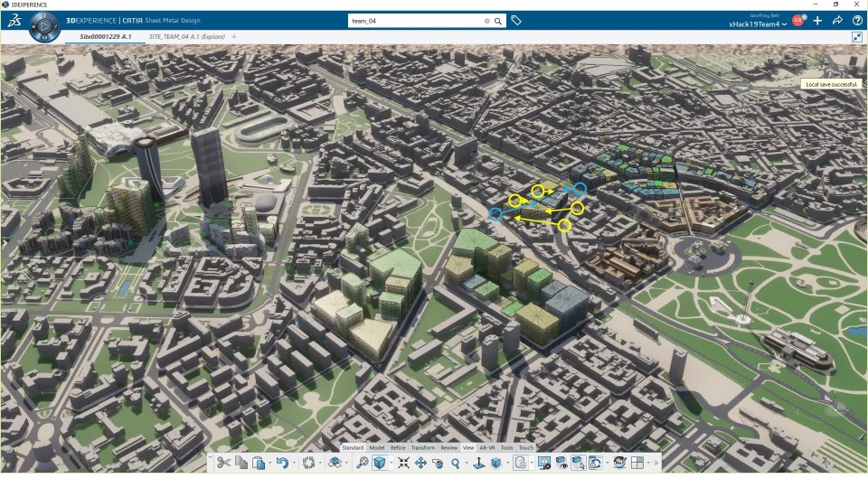The image size is (868, 488).
Task: Click the Add plus icon in header
Action: click(x=817, y=20)
